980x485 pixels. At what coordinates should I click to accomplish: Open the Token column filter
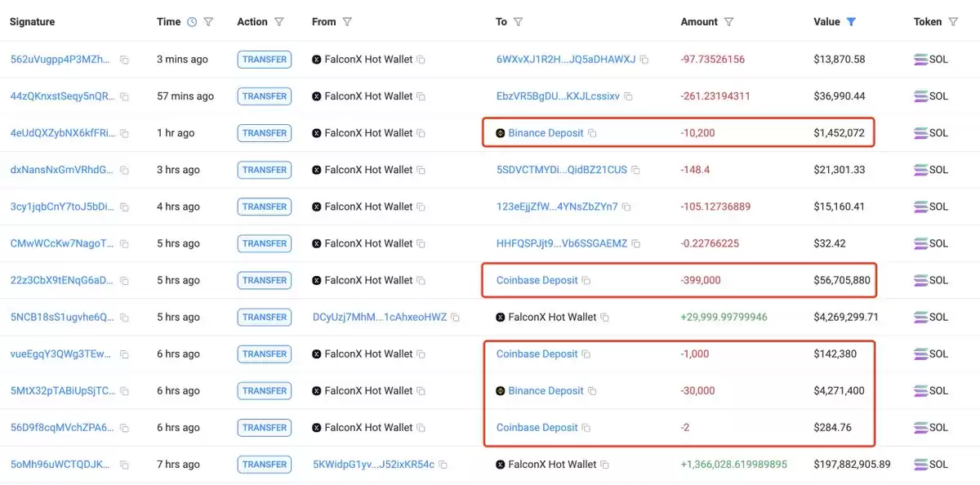952,22
